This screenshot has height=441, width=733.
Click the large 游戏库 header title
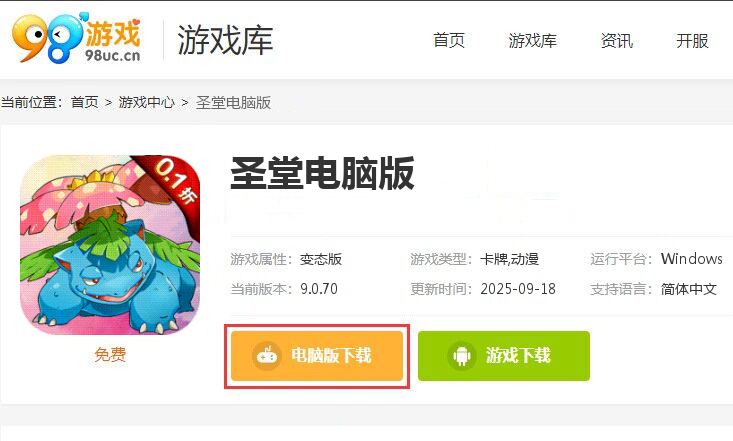225,40
